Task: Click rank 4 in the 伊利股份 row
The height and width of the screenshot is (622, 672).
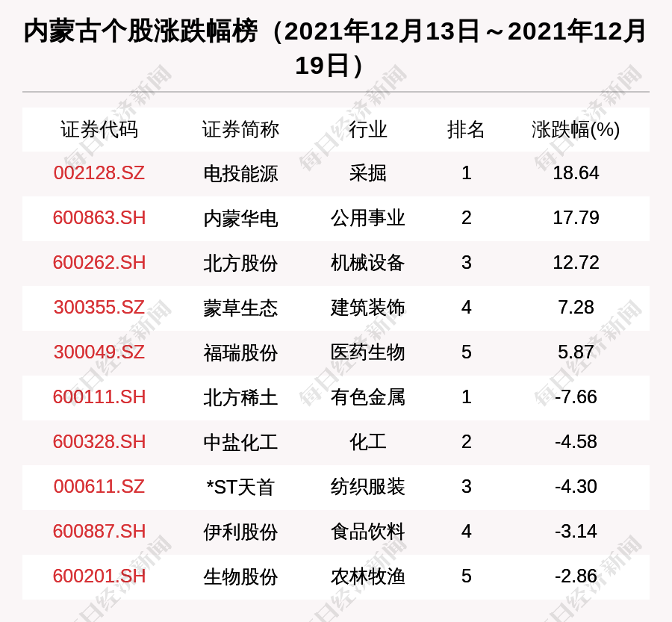Action: pyautogui.click(x=466, y=532)
